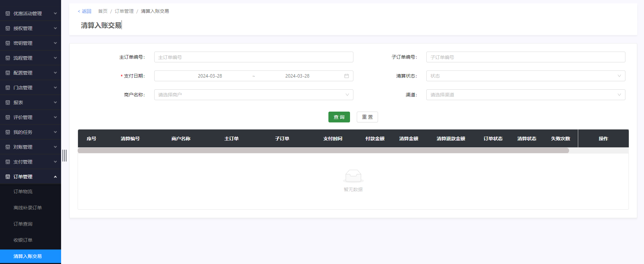644x264 pixels.
Task: Collapse the 订单管理 menu chevron
Action: (x=55, y=177)
